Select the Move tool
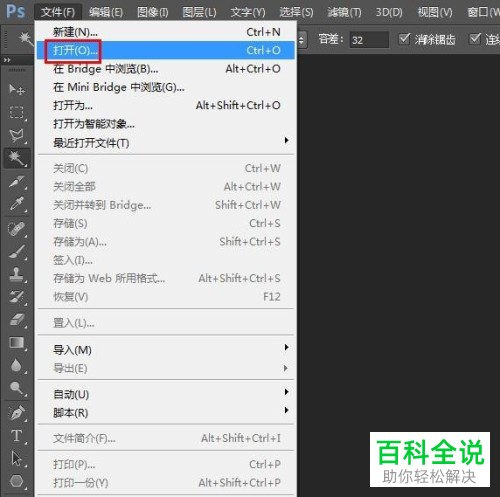This screenshot has width=500, height=497. [x=16, y=89]
